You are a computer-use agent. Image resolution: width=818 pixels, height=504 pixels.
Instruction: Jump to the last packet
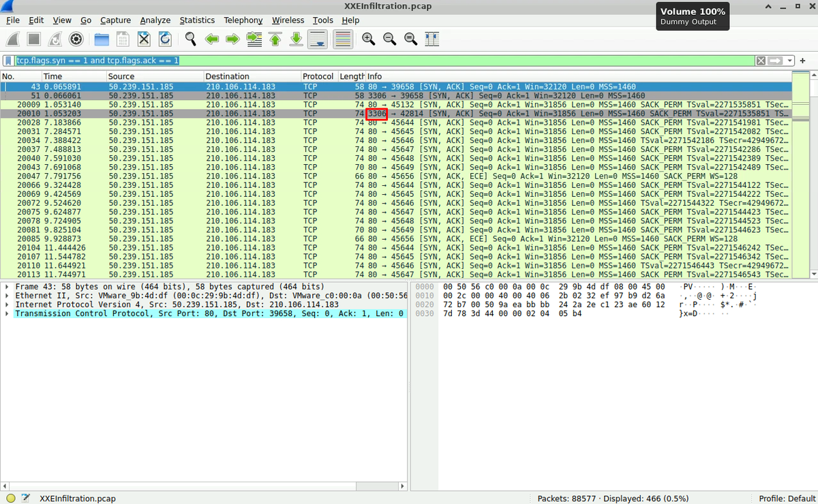tap(297, 40)
